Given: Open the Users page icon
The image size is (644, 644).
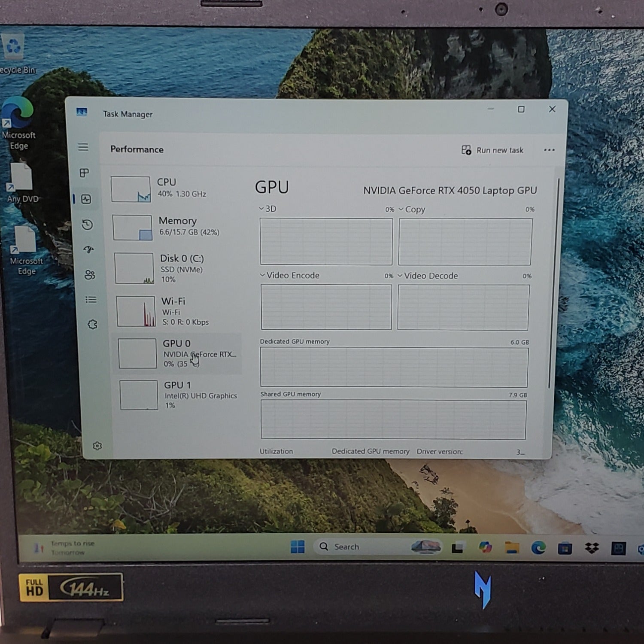Looking at the screenshot, I should pyautogui.click(x=90, y=275).
